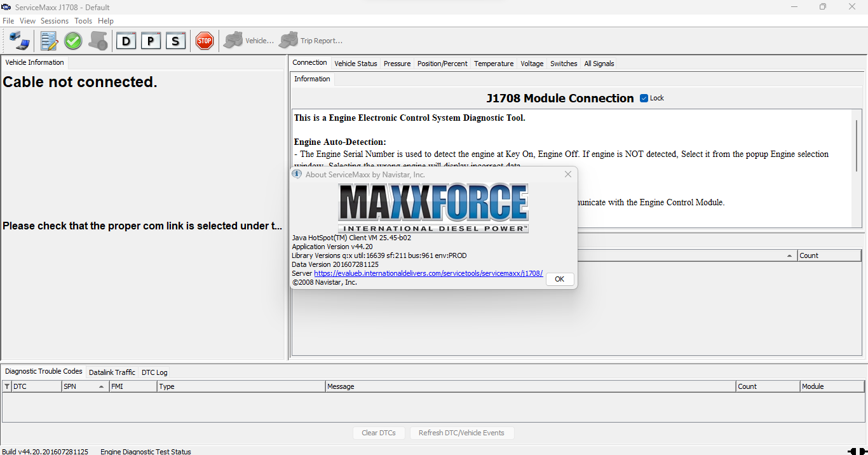Open the P window toolbar button

151,41
